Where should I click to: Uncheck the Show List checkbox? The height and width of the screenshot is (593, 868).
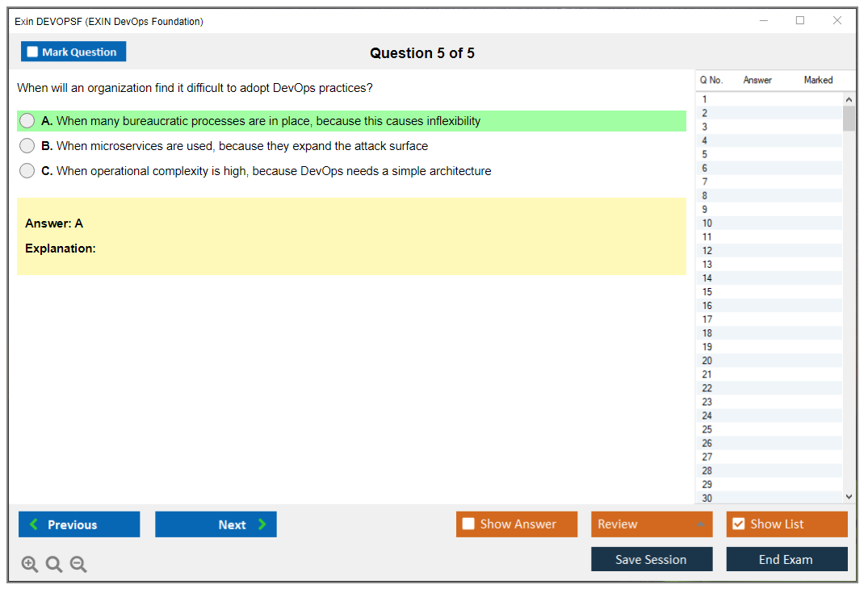[738, 524]
